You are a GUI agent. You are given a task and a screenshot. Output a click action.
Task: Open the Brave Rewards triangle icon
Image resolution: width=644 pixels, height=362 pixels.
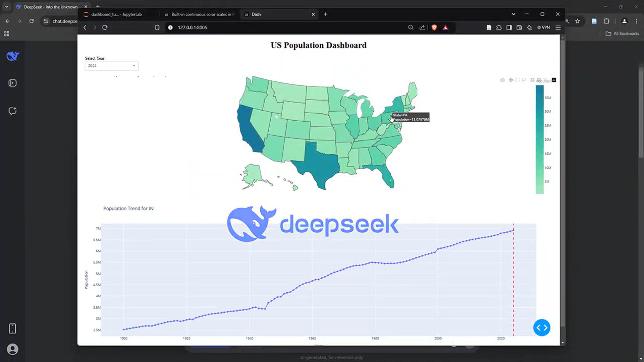coord(445,27)
